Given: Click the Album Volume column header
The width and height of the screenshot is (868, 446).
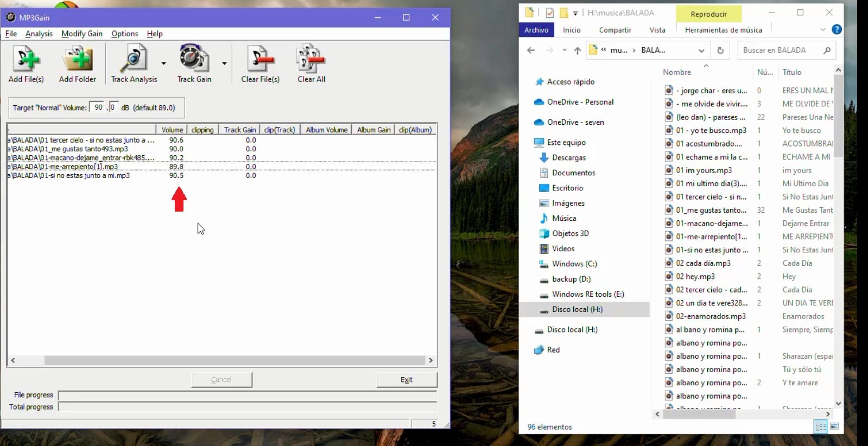Looking at the screenshot, I should click(326, 130).
